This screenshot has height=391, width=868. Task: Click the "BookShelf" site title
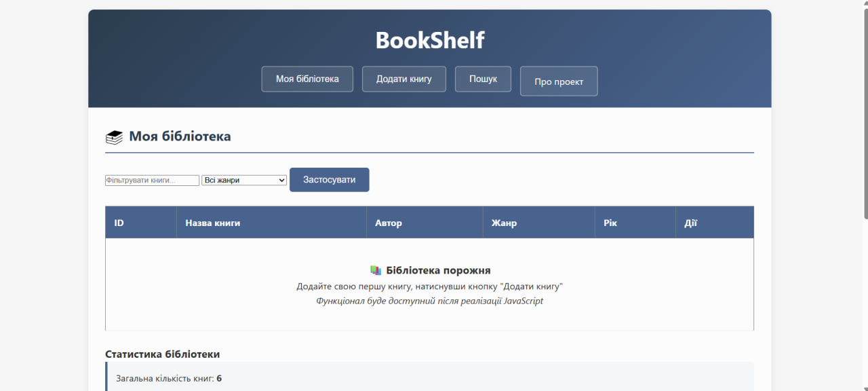pos(430,40)
